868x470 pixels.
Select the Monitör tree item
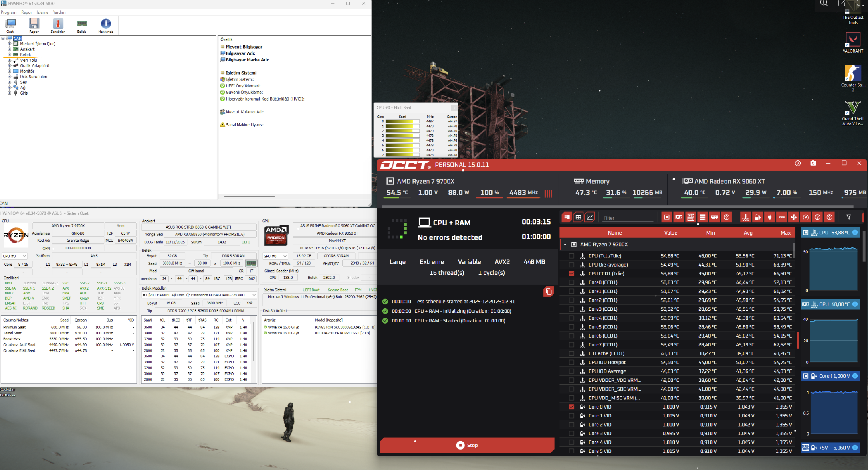[27, 71]
